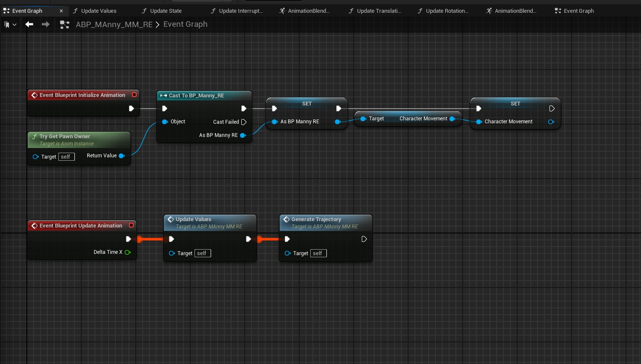Image resolution: width=641 pixels, height=364 pixels.
Task: Click the exec input pin on Cast To BP_Manny_RE
Action: click(165, 108)
